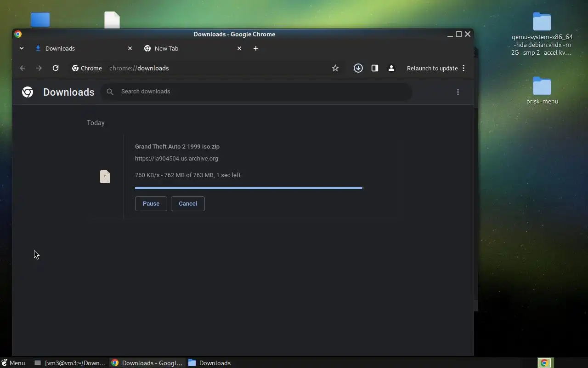
Task: Close the Chrome window
Action: point(468,34)
